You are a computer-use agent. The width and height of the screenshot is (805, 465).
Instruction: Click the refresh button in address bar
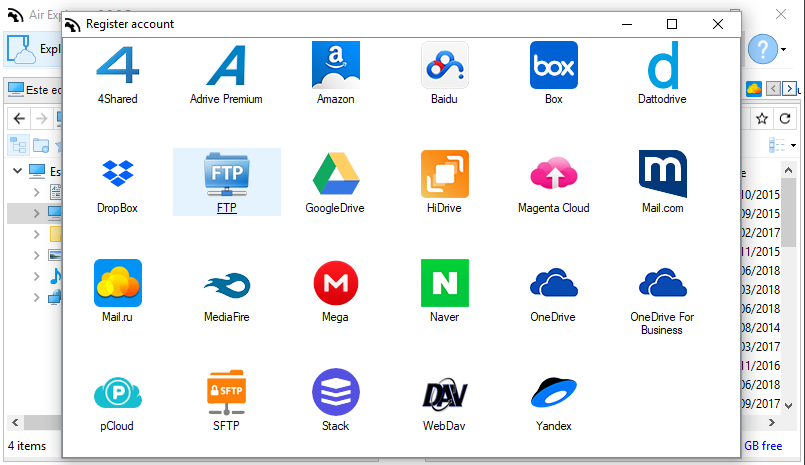[785, 119]
